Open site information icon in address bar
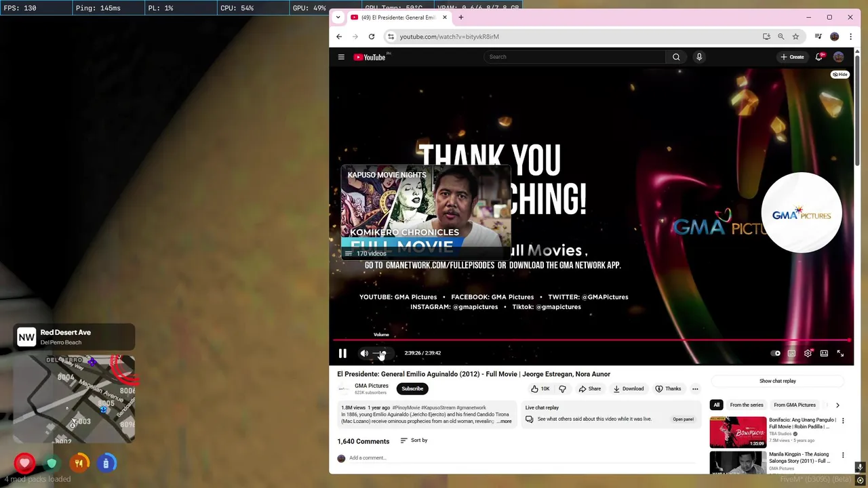This screenshot has width=868, height=488. (391, 37)
